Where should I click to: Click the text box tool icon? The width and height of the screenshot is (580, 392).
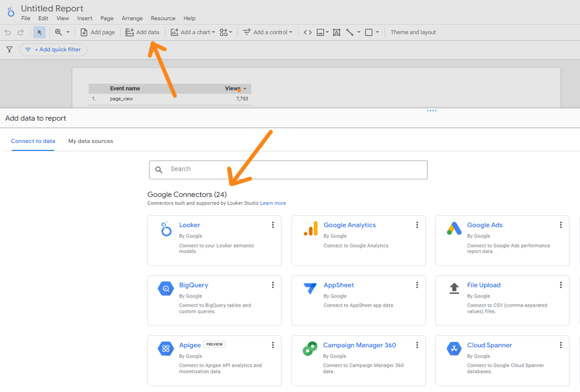336,32
